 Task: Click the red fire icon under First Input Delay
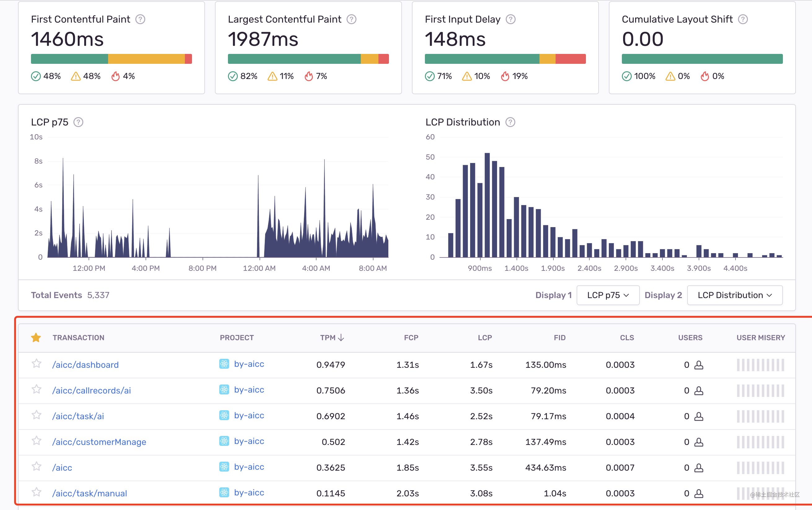pyautogui.click(x=505, y=77)
